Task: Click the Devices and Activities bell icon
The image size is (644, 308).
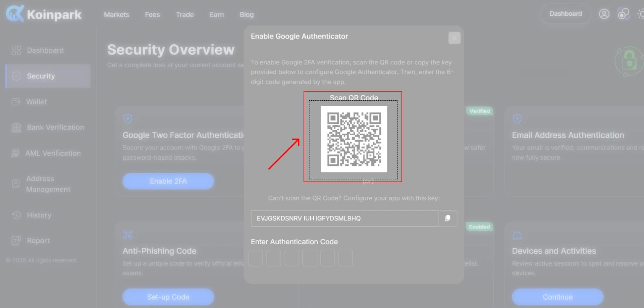Action: pos(517,235)
